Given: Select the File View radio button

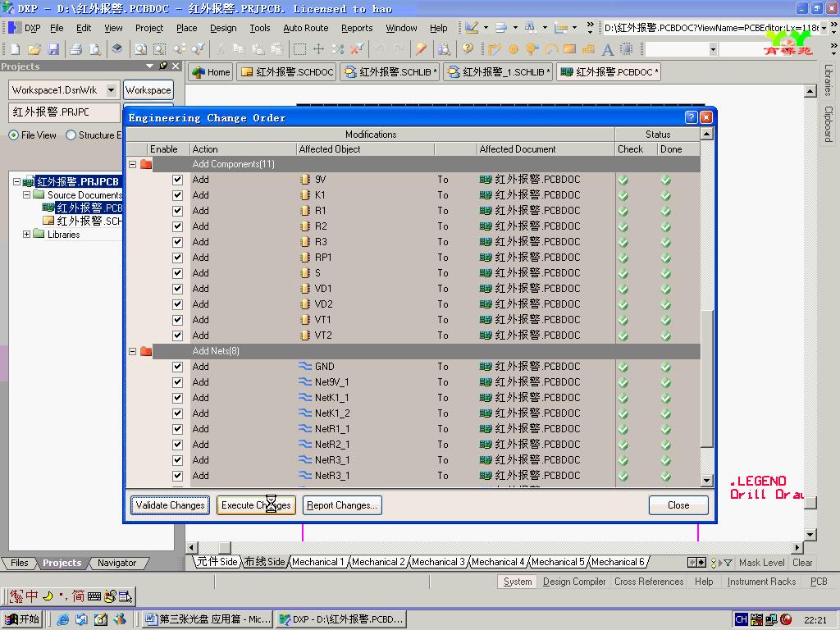Looking at the screenshot, I should click(x=13, y=135).
